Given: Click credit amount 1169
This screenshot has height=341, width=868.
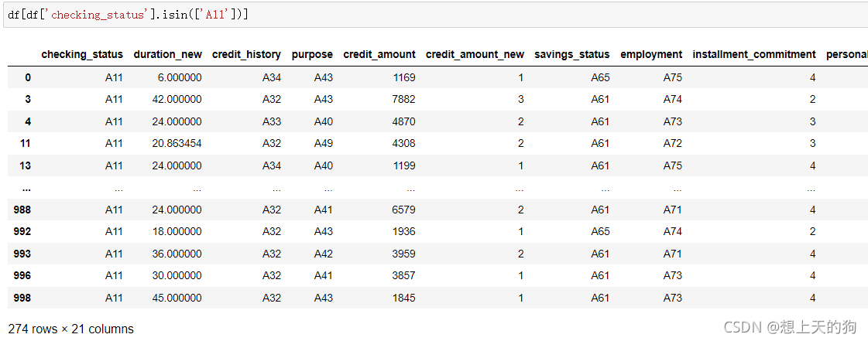Looking at the screenshot, I should click(403, 77).
